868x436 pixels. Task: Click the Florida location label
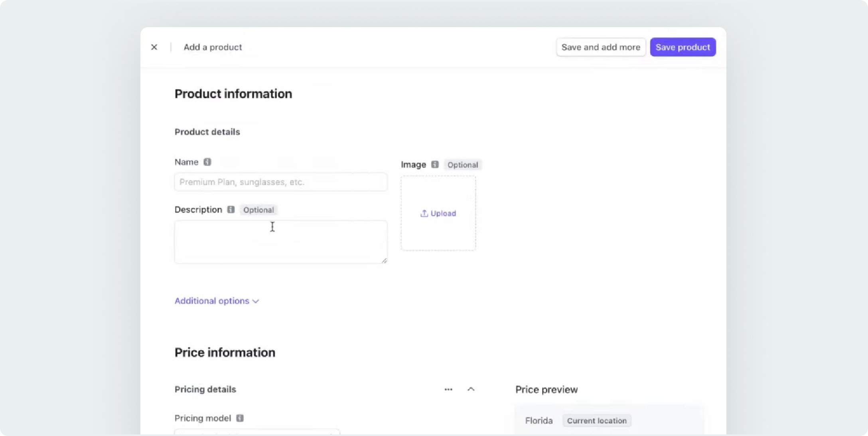coord(539,421)
